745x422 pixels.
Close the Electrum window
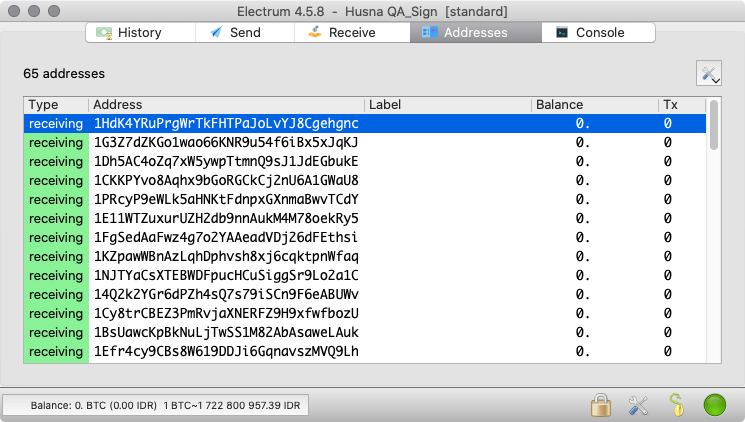14,11
